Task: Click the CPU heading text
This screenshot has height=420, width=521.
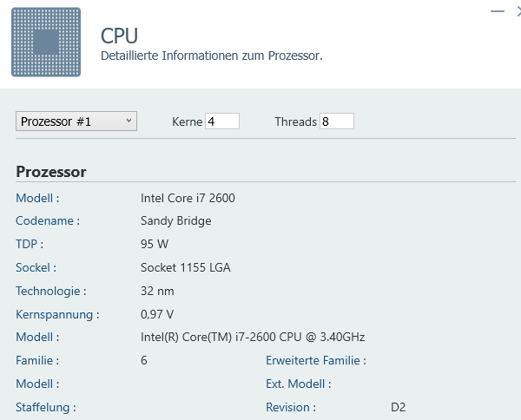Action: click(x=119, y=36)
